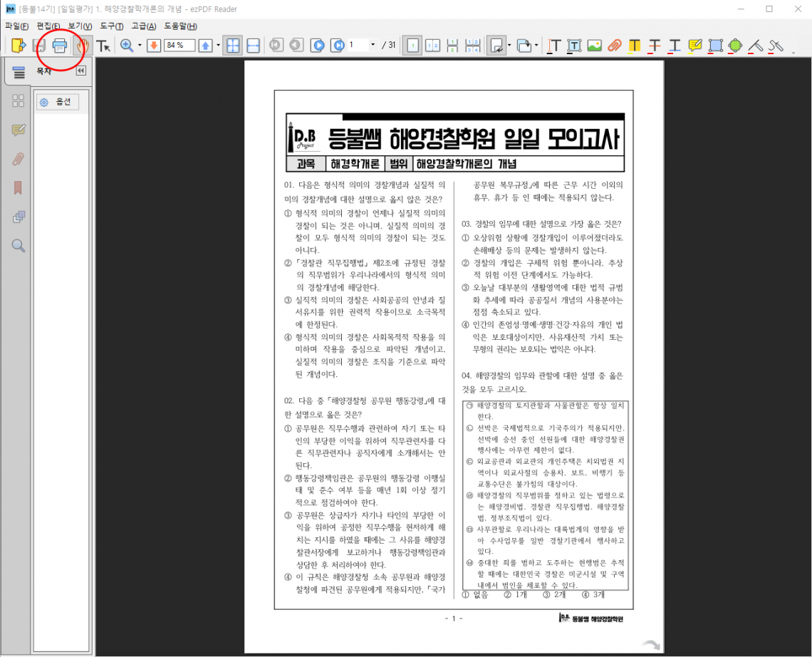
Task: Open the zoom level preset dropdown
Action: pyautogui.click(x=218, y=46)
